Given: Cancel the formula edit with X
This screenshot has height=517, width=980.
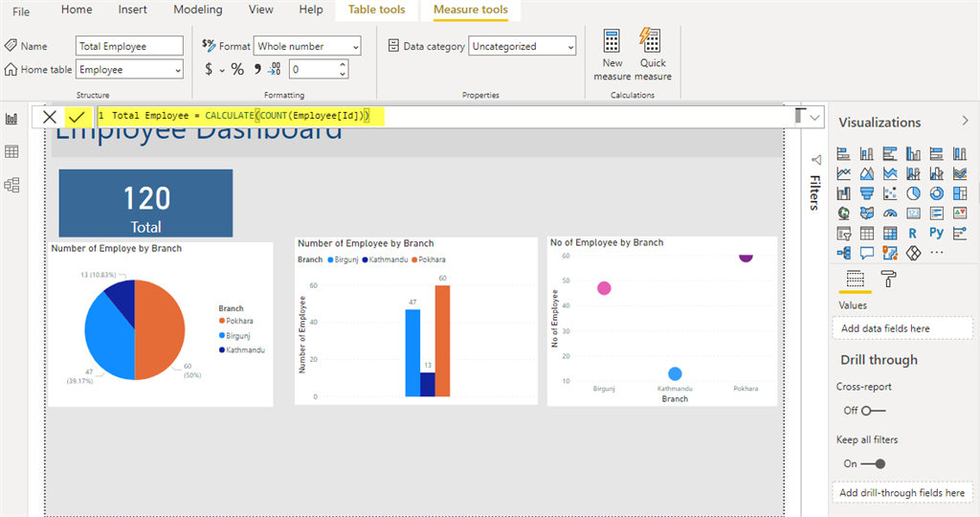Looking at the screenshot, I should 50,116.
